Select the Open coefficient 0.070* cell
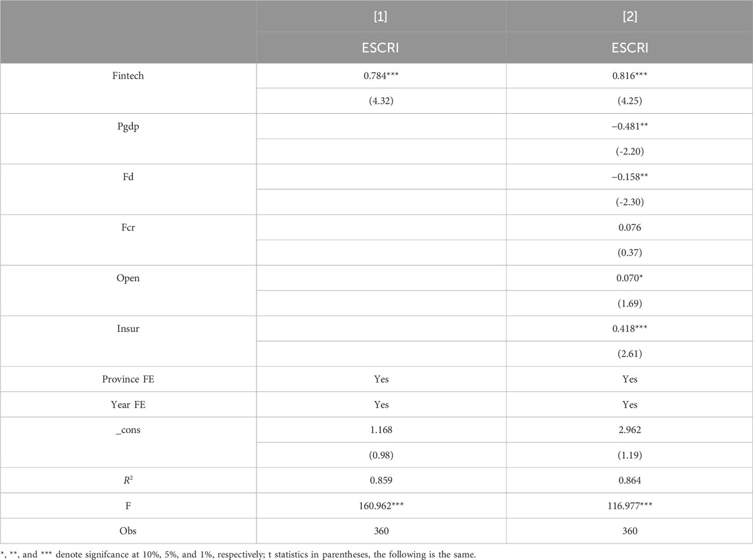The height and width of the screenshot is (560, 753). [629, 278]
